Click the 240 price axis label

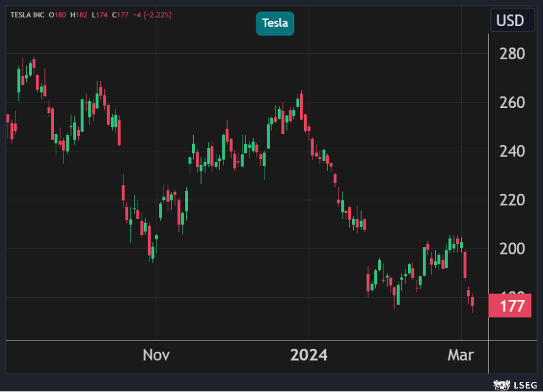click(513, 152)
